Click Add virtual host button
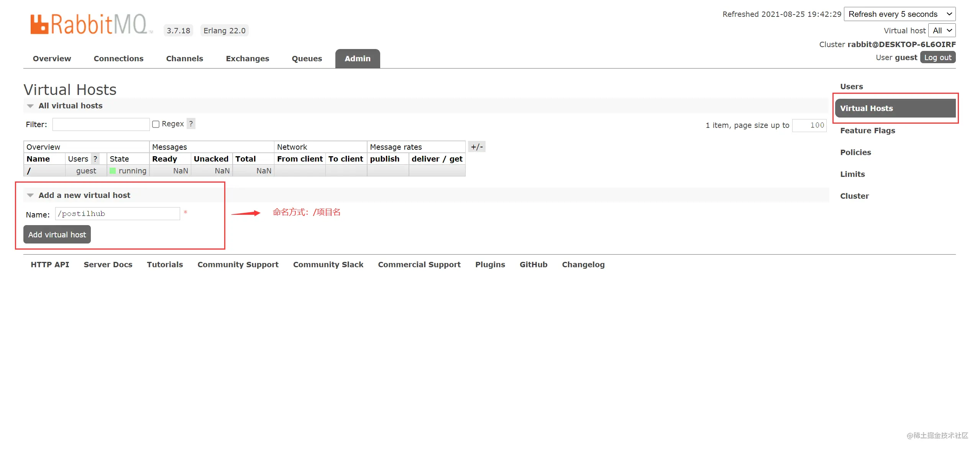 point(57,234)
